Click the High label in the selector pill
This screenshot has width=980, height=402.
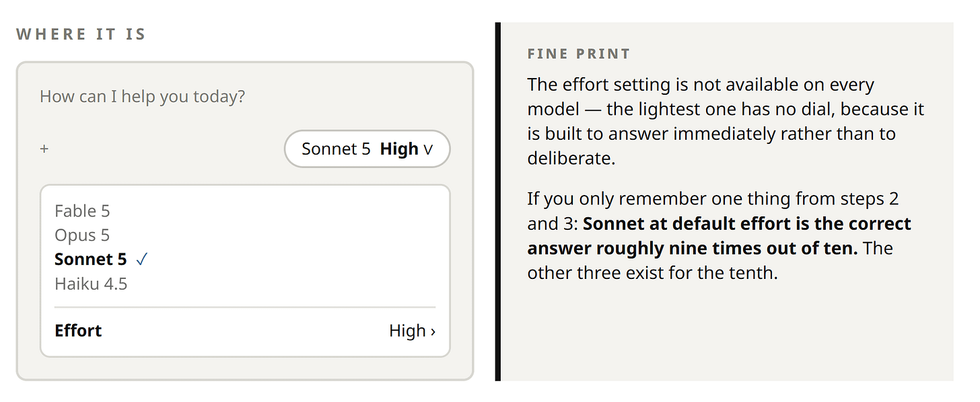coord(399,149)
